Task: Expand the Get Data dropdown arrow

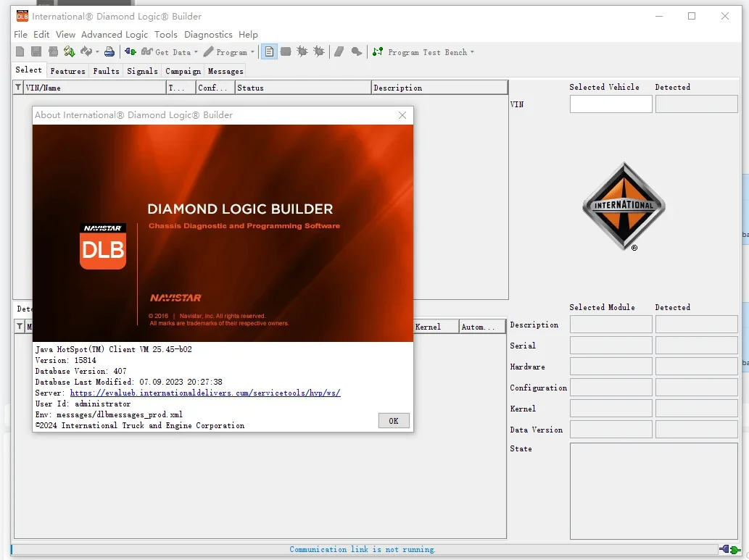Action: [196, 52]
